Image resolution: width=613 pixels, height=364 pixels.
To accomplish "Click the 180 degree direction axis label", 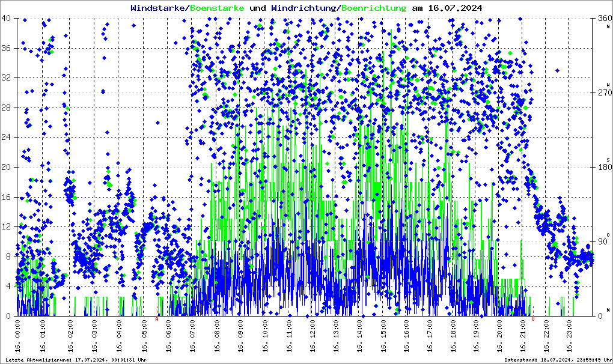I will (x=605, y=167).
